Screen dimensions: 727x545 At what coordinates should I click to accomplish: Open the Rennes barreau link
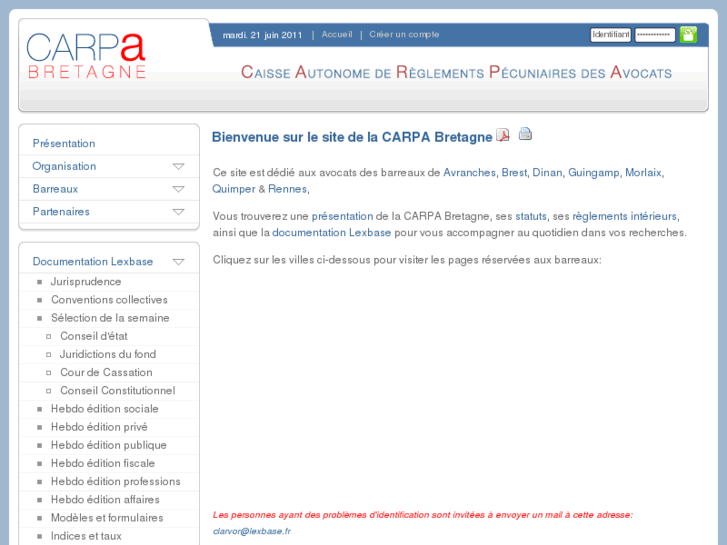point(287,189)
